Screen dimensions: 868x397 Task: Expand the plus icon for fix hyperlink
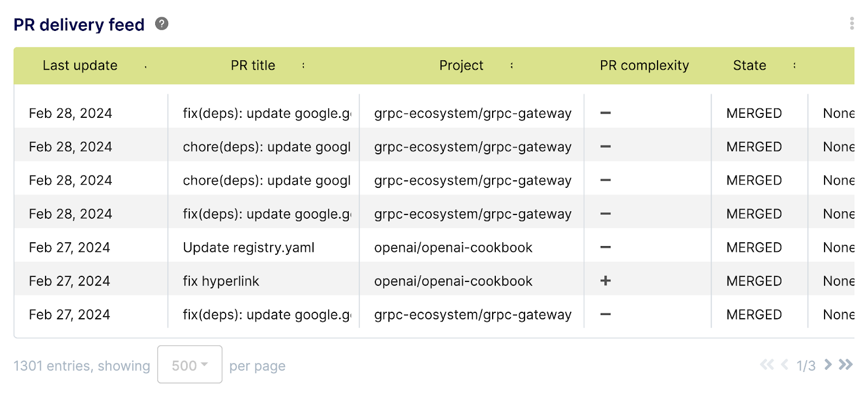tap(605, 281)
